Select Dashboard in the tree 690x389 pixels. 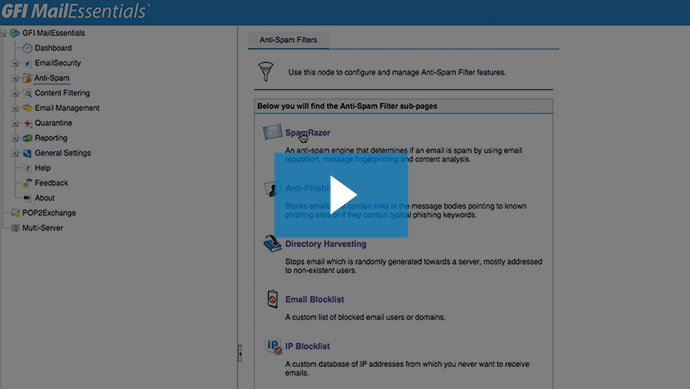pyautogui.click(x=53, y=48)
